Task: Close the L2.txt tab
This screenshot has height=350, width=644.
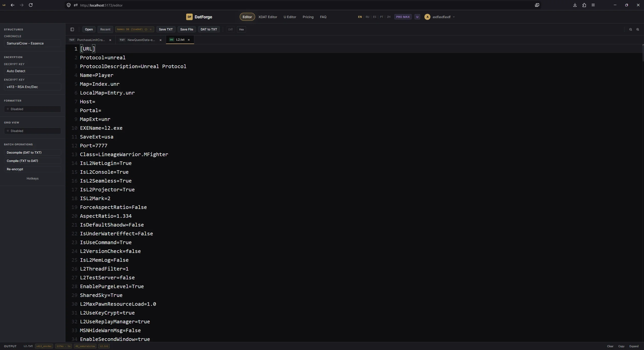Action: coord(189,40)
